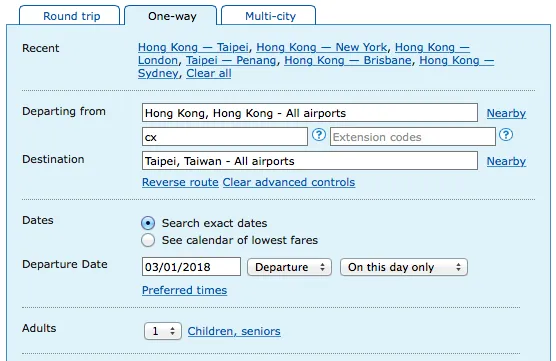Viewport: 556px width, 361px height.
Task: Switch to the Round trip tab
Action: coord(70,16)
